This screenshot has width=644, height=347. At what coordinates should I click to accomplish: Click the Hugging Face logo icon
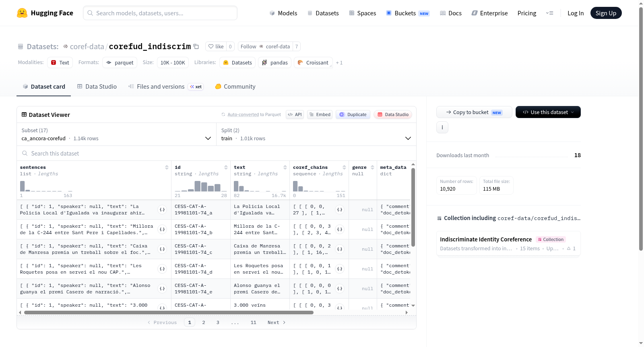click(22, 13)
